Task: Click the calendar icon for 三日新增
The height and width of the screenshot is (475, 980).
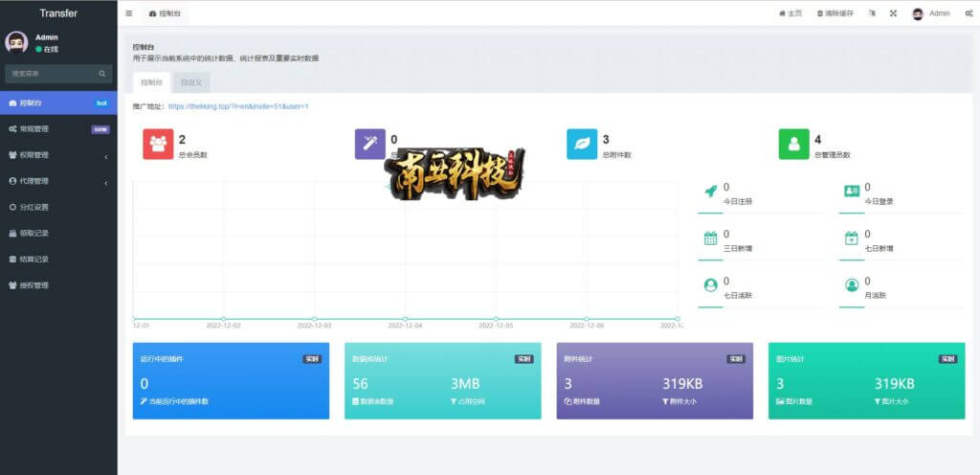Action: tap(711, 238)
